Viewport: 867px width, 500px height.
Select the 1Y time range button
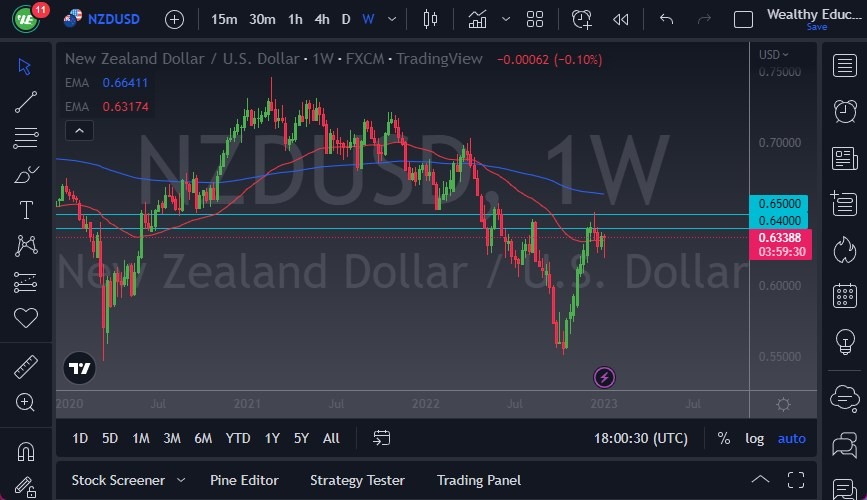pyautogui.click(x=272, y=438)
